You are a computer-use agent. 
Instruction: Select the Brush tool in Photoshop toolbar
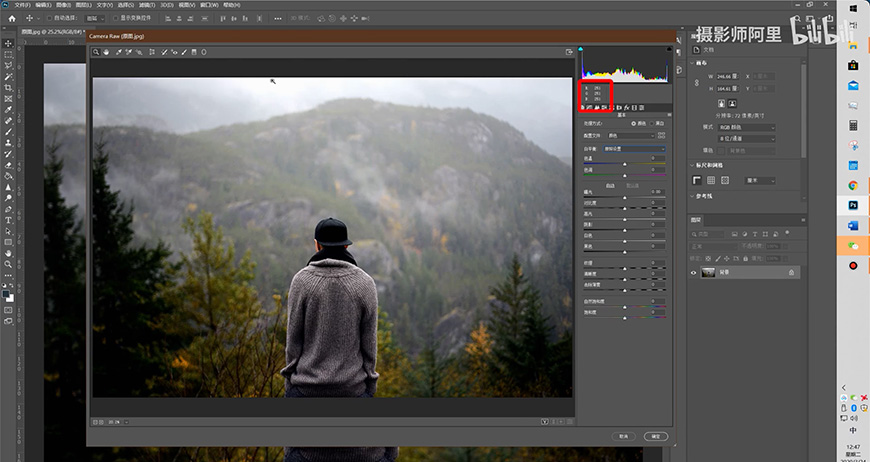click(x=8, y=132)
